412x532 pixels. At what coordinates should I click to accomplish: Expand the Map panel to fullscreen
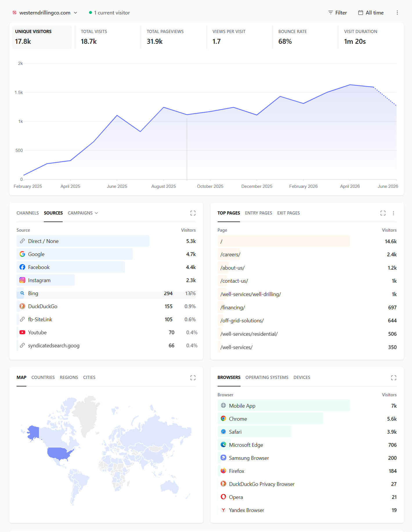[193, 377]
